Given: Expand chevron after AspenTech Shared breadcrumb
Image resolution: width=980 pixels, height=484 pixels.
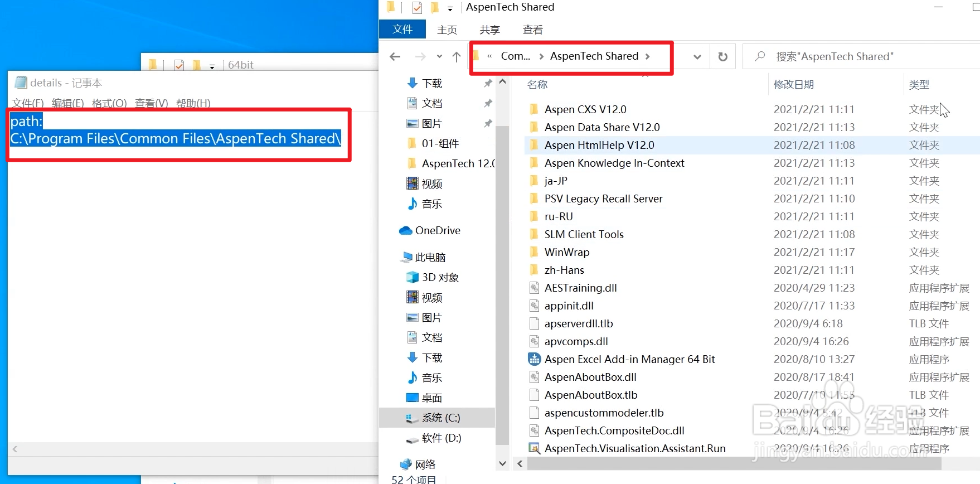Looking at the screenshot, I should tap(647, 56).
